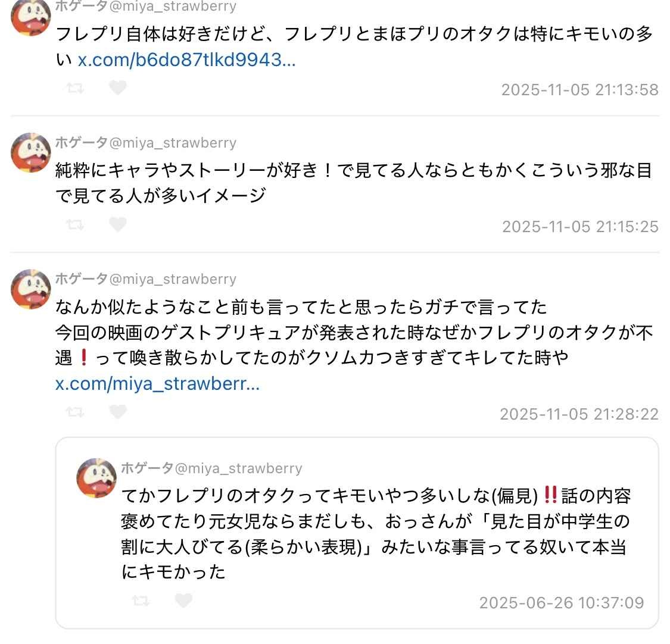Like the quoted 2025-06-26 post

pyautogui.click(x=184, y=601)
